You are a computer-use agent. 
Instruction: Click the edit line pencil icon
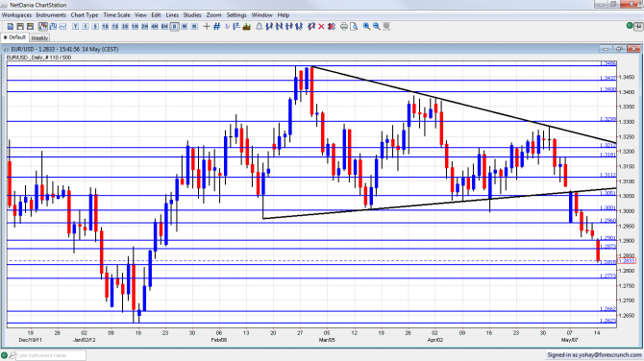[x=311, y=27]
